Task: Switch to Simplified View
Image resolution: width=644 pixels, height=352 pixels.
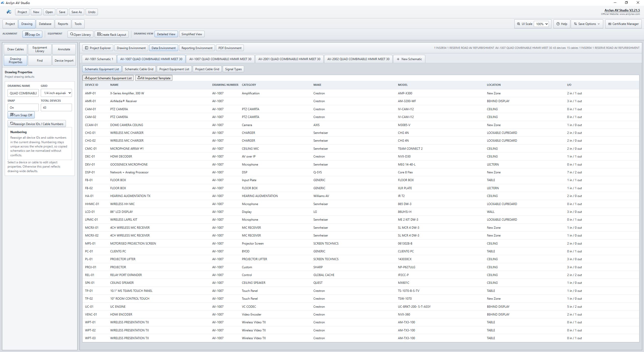Action: tap(192, 34)
